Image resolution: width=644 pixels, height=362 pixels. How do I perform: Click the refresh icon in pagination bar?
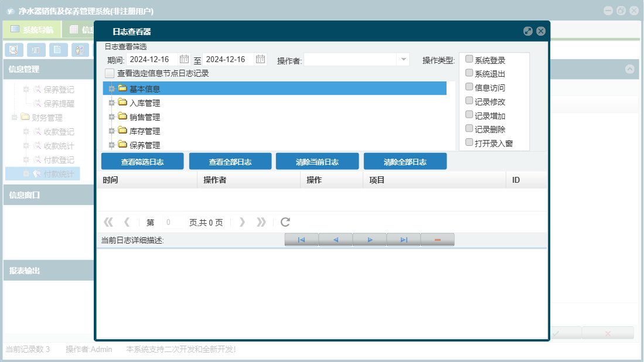pyautogui.click(x=285, y=222)
